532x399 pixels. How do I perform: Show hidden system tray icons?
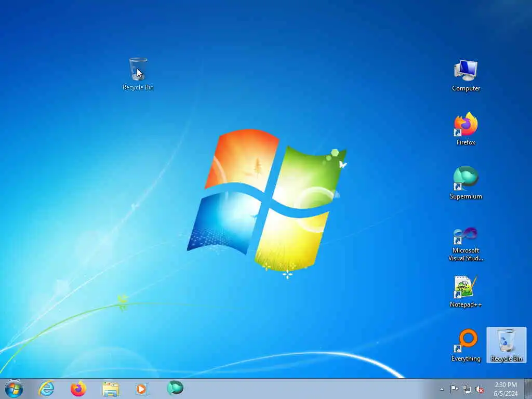pyautogui.click(x=442, y=389)
